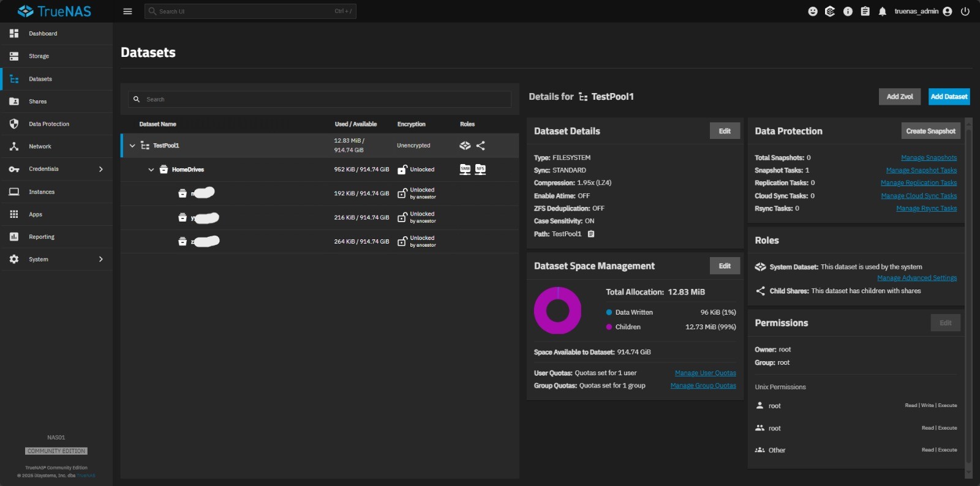Click the details panel vertical scrollbar

[968, 297]
